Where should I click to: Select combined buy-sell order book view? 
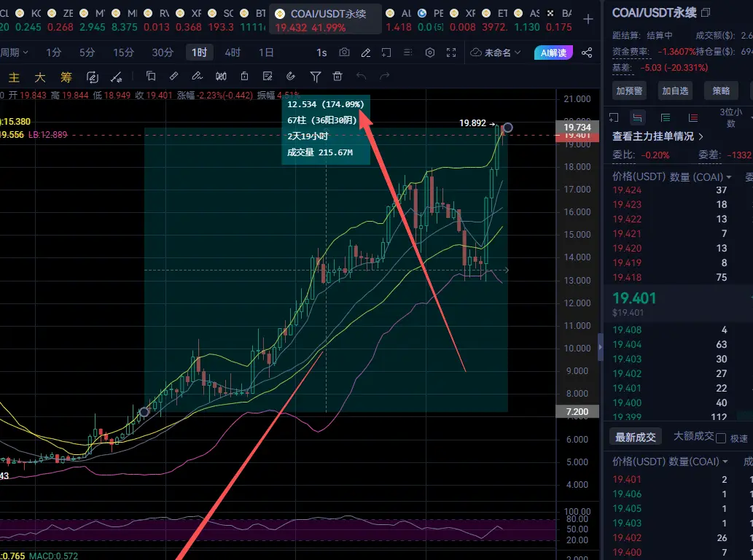(x=638, y=117)
